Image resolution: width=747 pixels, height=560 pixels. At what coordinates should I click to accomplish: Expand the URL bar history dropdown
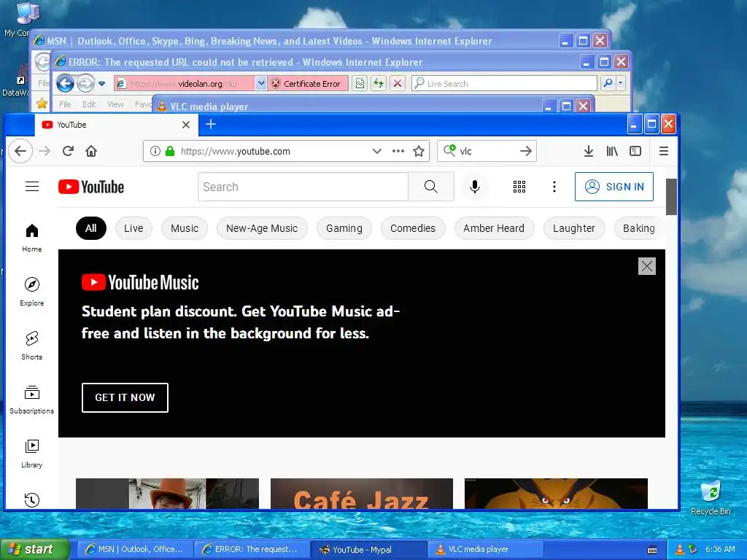[x=377, y=152]
